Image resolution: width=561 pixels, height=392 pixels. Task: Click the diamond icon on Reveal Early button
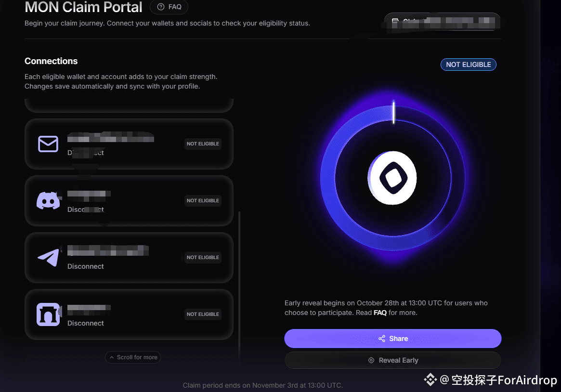click(x=371, y=360)
